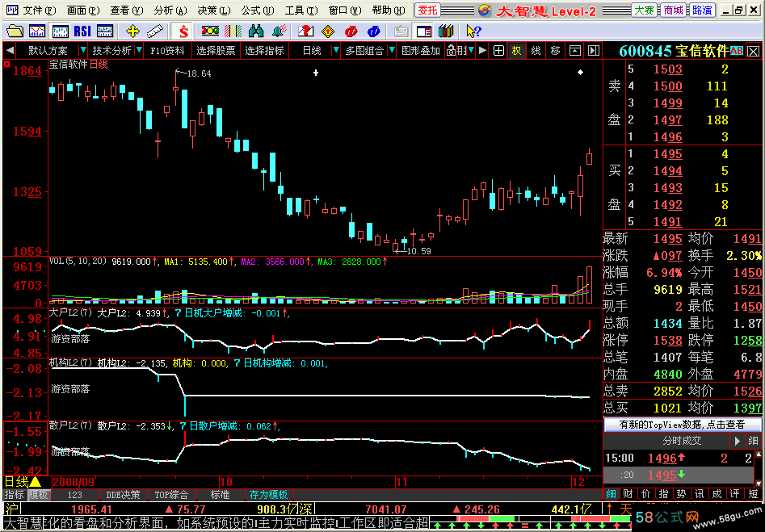
Task: Click the red S dollar toolbar icon
Action: pyautogui.click(x=183, y=31)
